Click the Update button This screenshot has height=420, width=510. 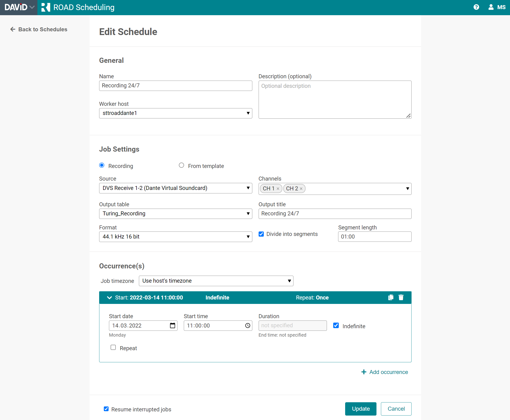[x=361, y=409]
